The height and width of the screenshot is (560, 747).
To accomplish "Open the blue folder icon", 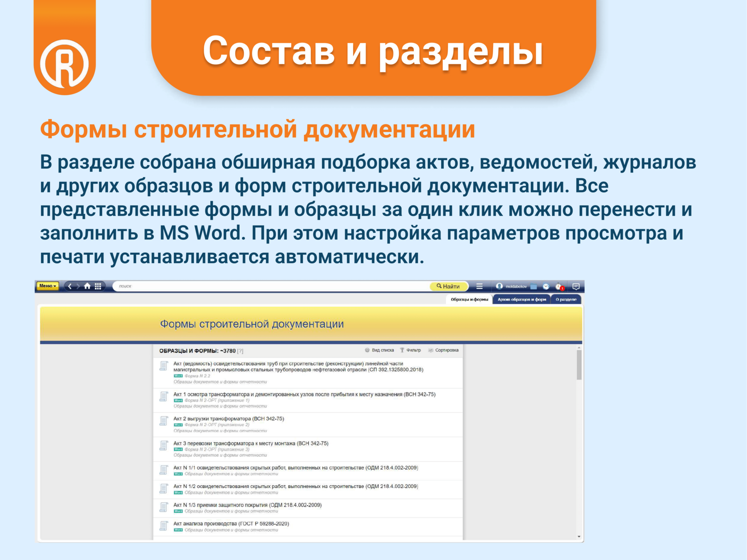I will [x=534, y=286].
